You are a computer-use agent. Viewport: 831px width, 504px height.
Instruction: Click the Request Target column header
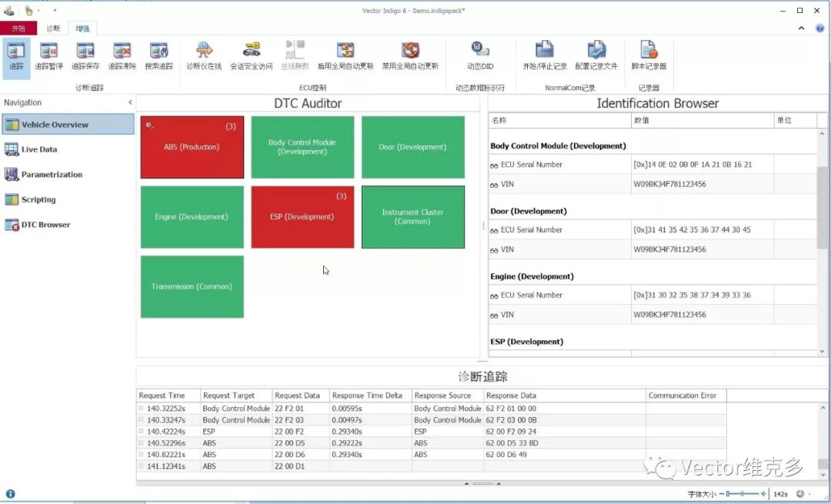(x=236, y=396)
